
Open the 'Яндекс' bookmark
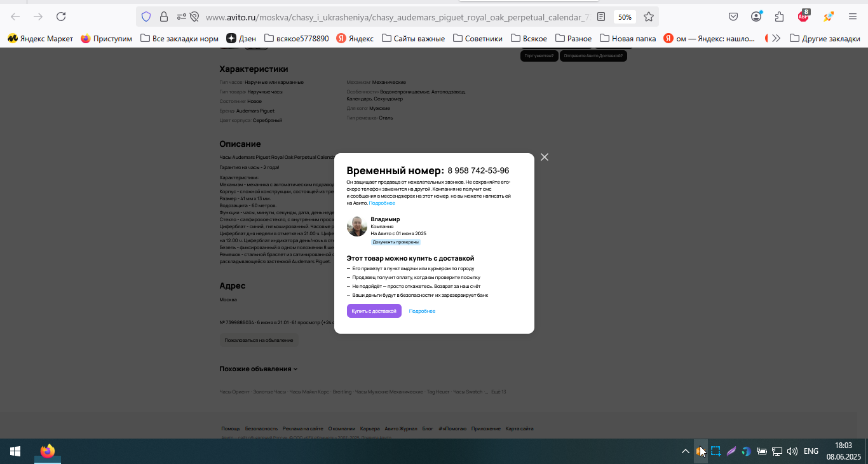355,39
